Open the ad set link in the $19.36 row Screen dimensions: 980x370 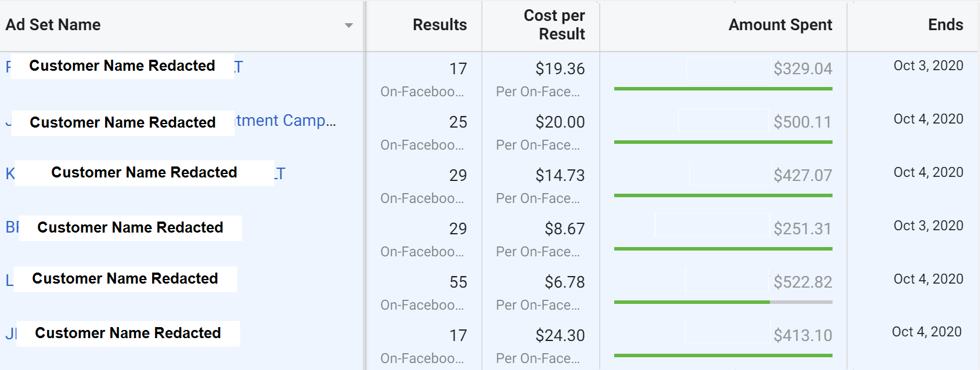(239, 67)
